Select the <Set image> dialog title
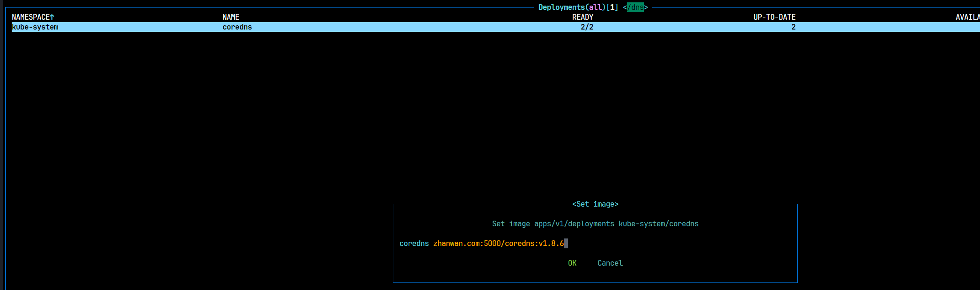The image size is (980, 290). [x=595, y=204]
